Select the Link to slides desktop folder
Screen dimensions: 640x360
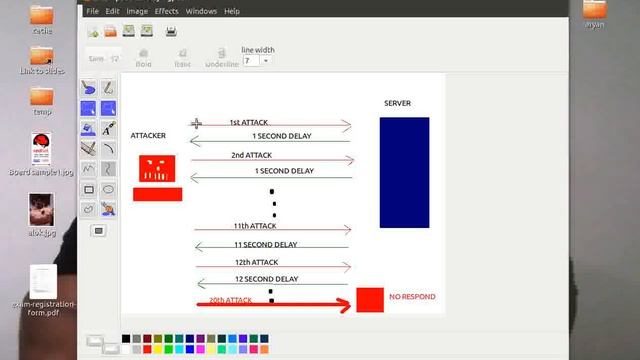pyautogui.click(x=42, y=60)
